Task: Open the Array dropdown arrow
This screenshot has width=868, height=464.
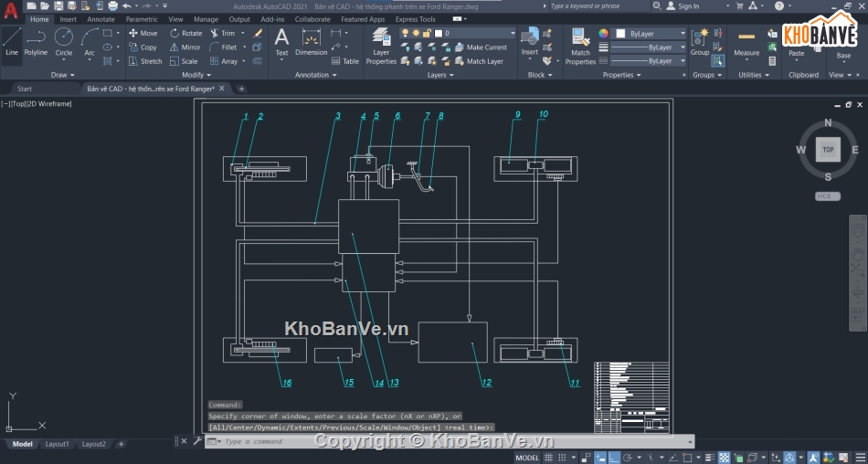Action: 243,61
